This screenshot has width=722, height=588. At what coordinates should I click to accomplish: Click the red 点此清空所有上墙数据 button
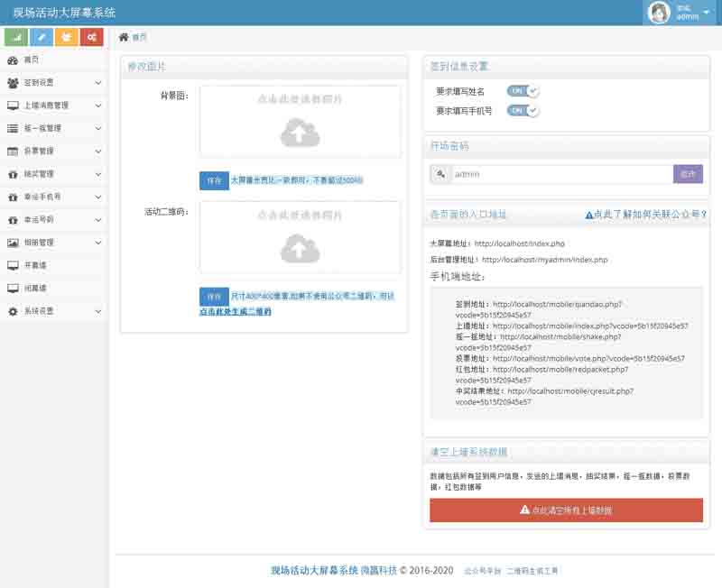566,510
